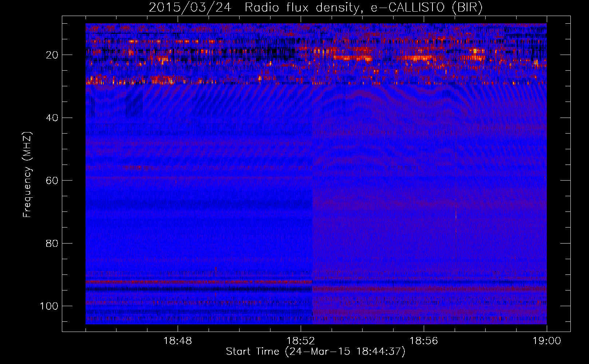Click the 19:00 time tick label

click(x=547, y=341)
